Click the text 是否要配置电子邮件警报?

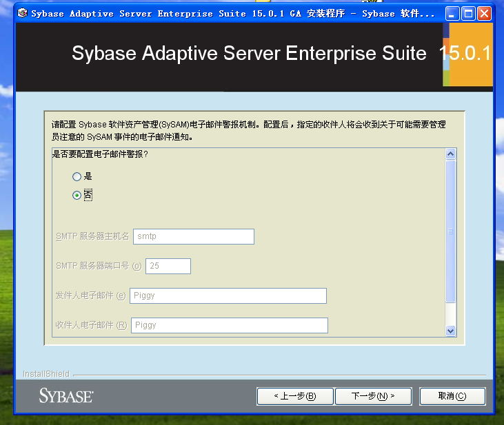[100, 154]
